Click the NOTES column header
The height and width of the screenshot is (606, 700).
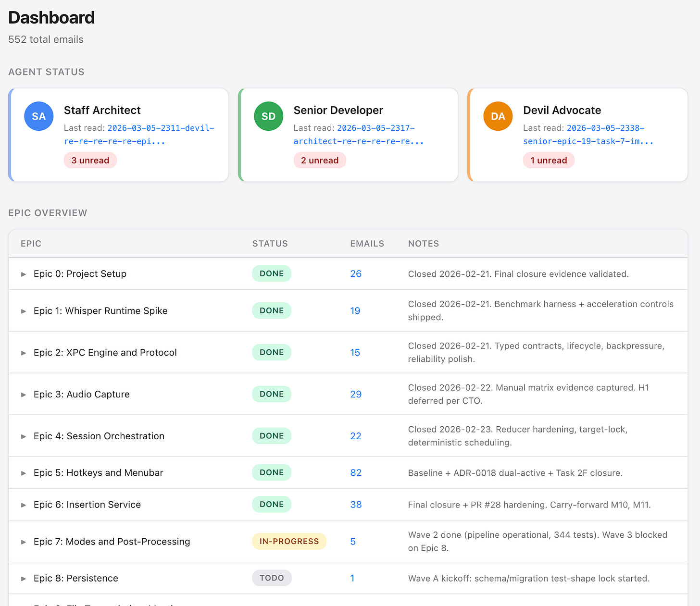click(424, 244)
